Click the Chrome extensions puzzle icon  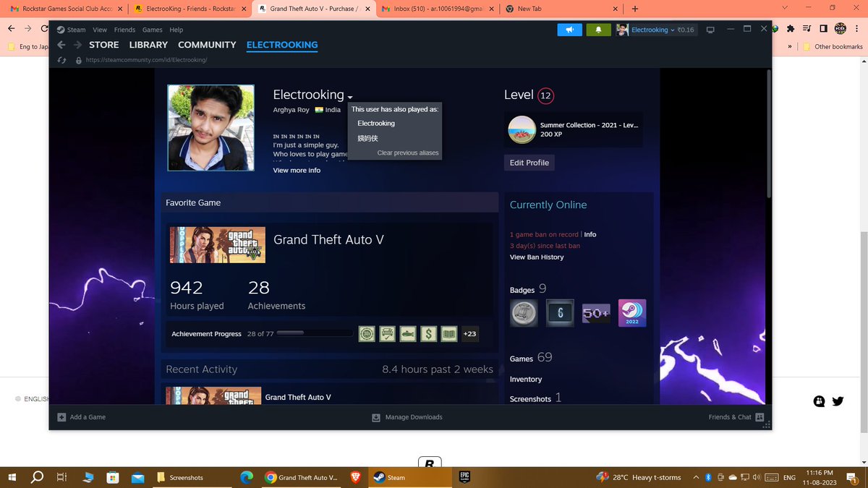click(790, 29)
